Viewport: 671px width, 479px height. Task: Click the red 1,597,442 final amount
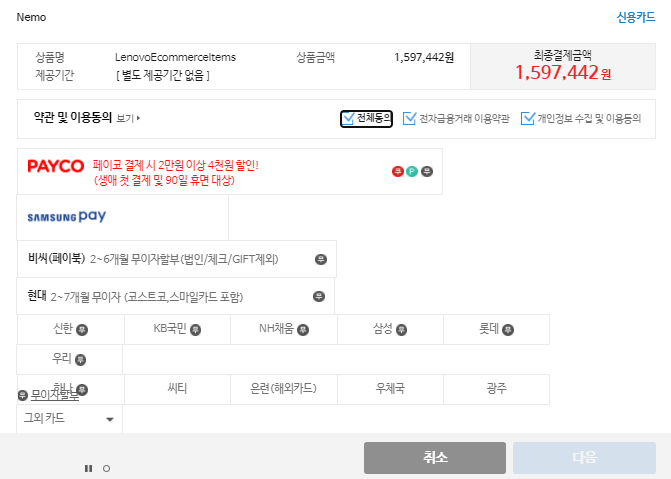click(x=557, y=73)
